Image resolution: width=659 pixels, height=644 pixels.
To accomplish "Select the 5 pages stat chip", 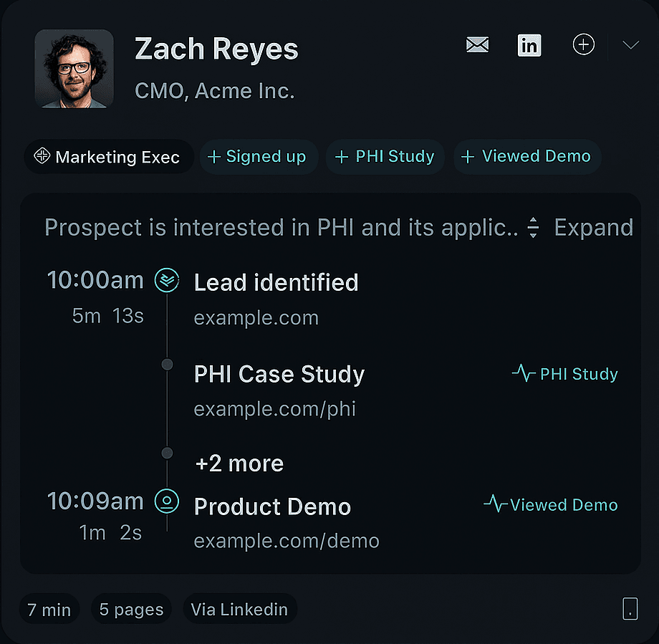I will (131, 609).
